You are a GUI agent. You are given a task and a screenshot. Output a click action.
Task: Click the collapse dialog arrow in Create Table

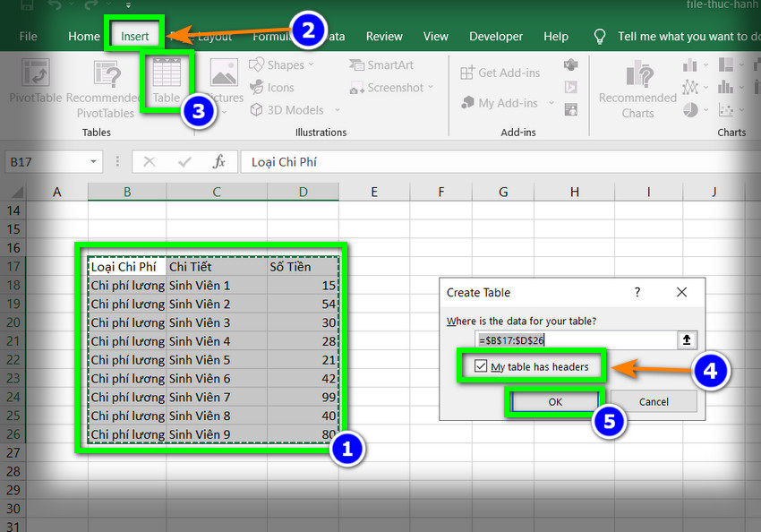(x=687, y=339)
